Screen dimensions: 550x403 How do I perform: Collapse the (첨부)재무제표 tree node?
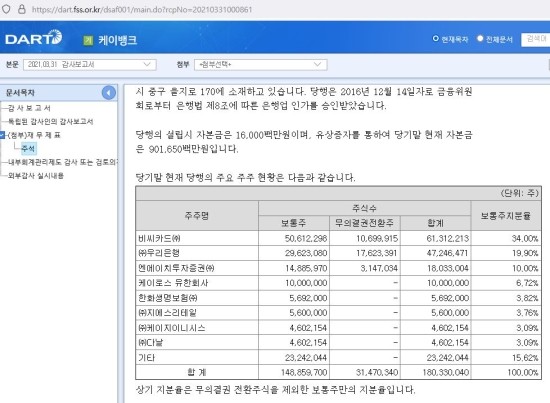(x=2, y=135)
